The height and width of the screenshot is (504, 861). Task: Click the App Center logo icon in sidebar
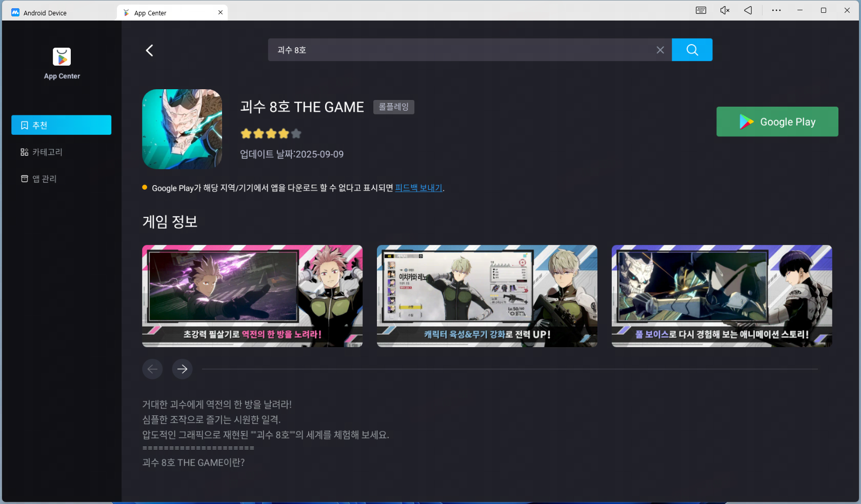coord(62,56)
